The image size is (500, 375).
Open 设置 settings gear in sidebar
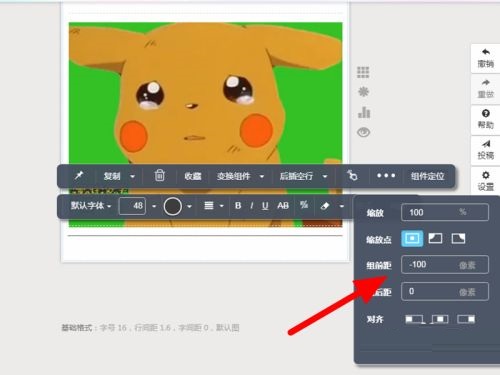[486, 181]
